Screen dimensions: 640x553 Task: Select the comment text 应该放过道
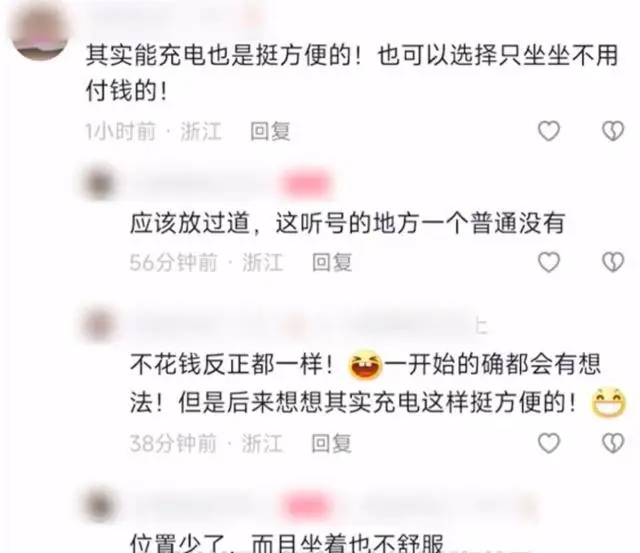coord(190,223)
